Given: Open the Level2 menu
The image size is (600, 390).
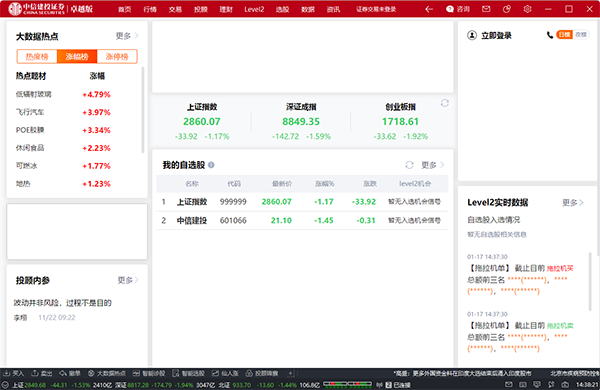Looking at the screenshot, I should coord(254,9).
